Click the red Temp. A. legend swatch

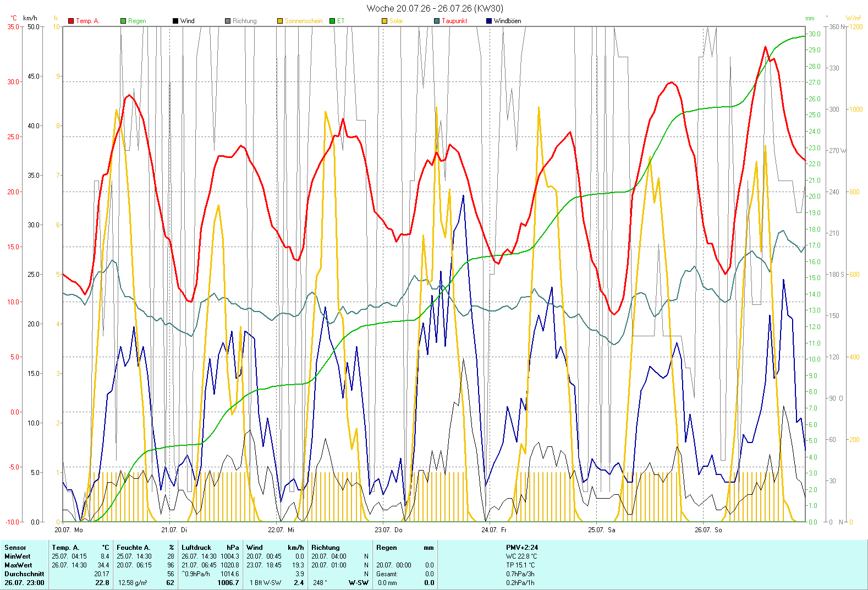(71, 21)
